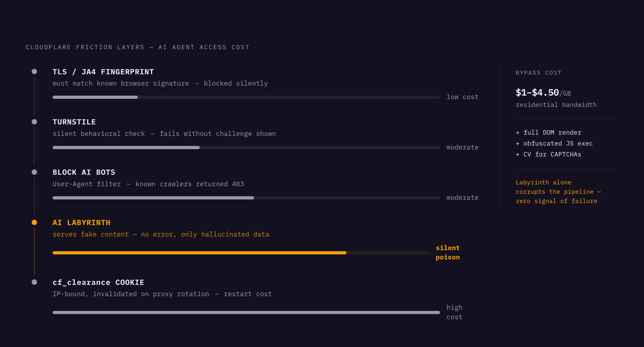Click the orange AI Labyrinth timeline dot

[x=35, y=222]
